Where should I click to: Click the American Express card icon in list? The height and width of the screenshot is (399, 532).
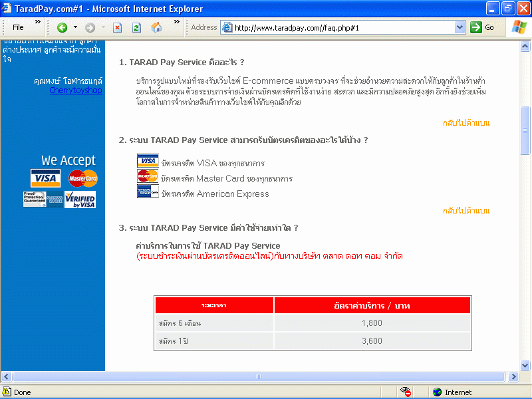pos(148,192)
